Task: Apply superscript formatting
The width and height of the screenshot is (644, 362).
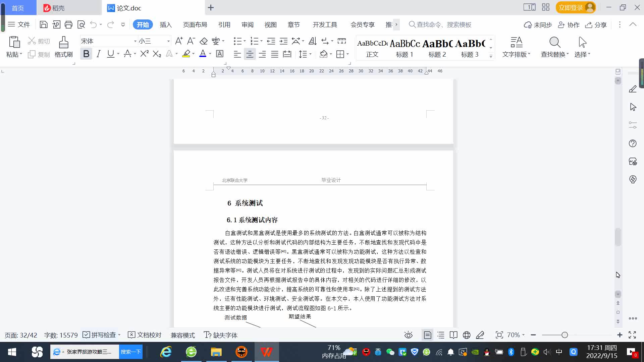Action: [x=145, y=54]
